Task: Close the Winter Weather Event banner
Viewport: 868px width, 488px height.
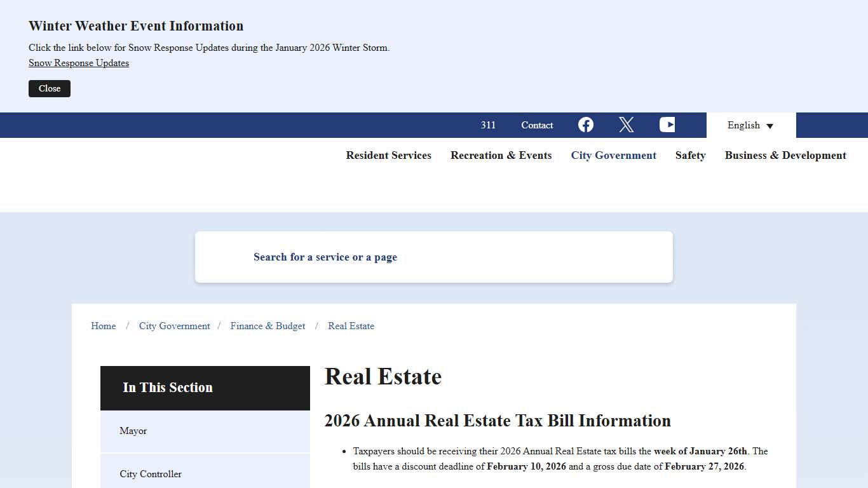Action: point(49,88)
